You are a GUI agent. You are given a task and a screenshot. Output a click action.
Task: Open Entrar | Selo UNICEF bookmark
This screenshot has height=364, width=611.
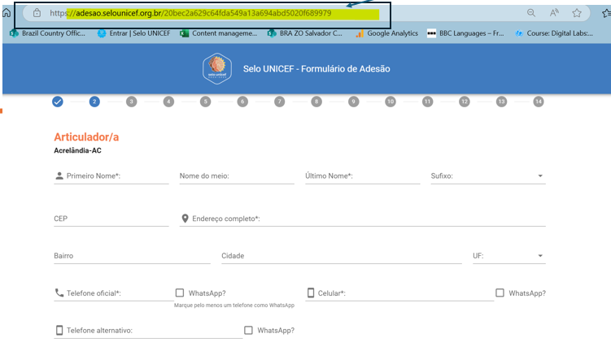coord(134,33)
